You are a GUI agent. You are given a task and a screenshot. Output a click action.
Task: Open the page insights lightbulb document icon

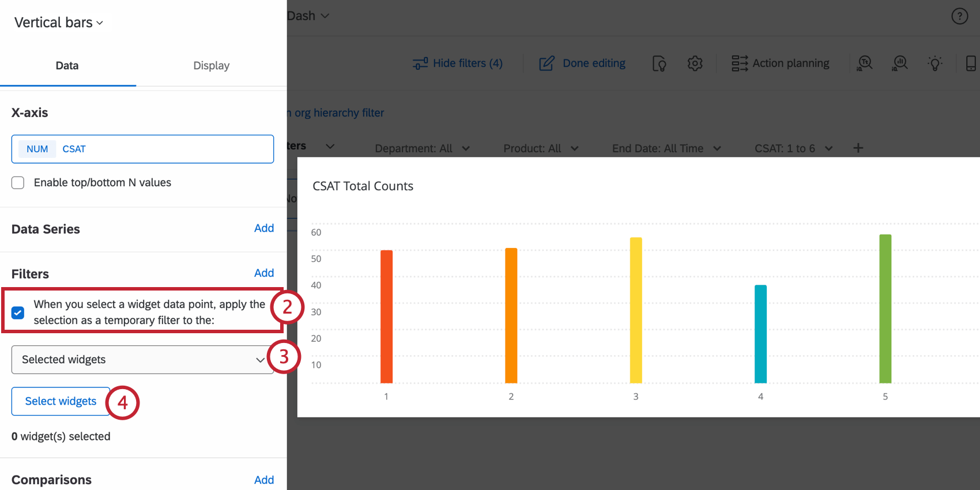[659, 63]
